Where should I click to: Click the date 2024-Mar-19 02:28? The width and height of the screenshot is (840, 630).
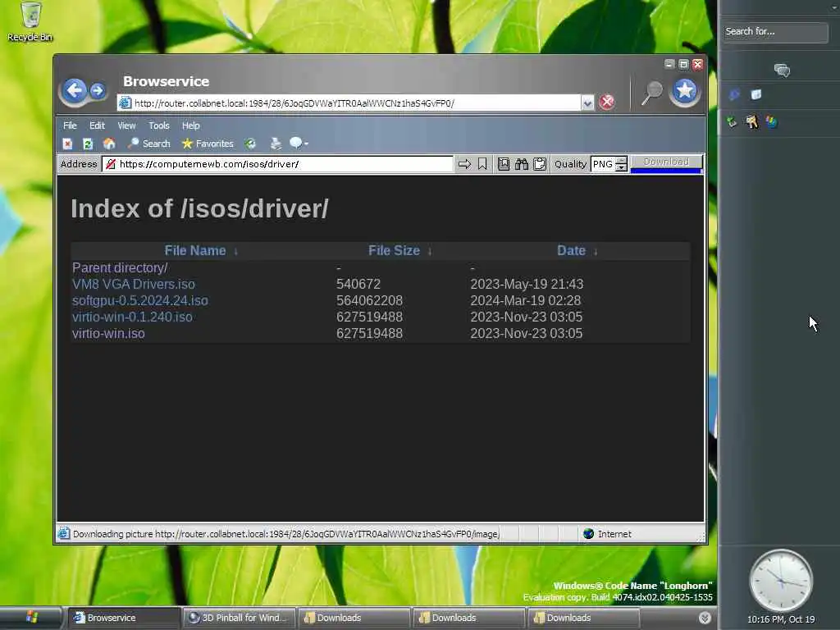526,300
